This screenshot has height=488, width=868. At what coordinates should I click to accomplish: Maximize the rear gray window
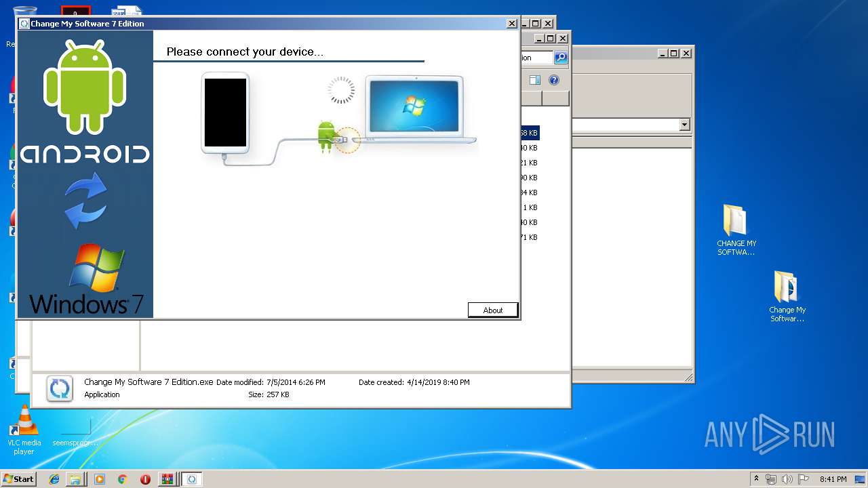[x=673, y=53]
